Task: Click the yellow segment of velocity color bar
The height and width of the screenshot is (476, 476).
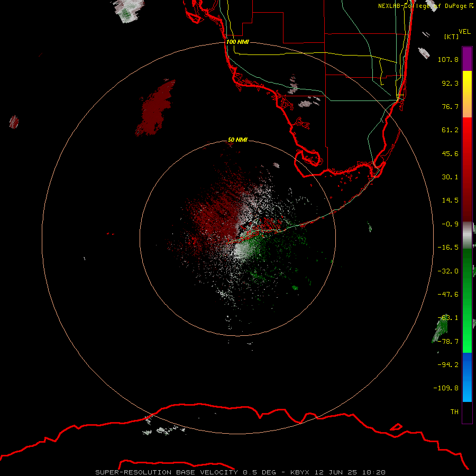Action: [x=467, y=94]
